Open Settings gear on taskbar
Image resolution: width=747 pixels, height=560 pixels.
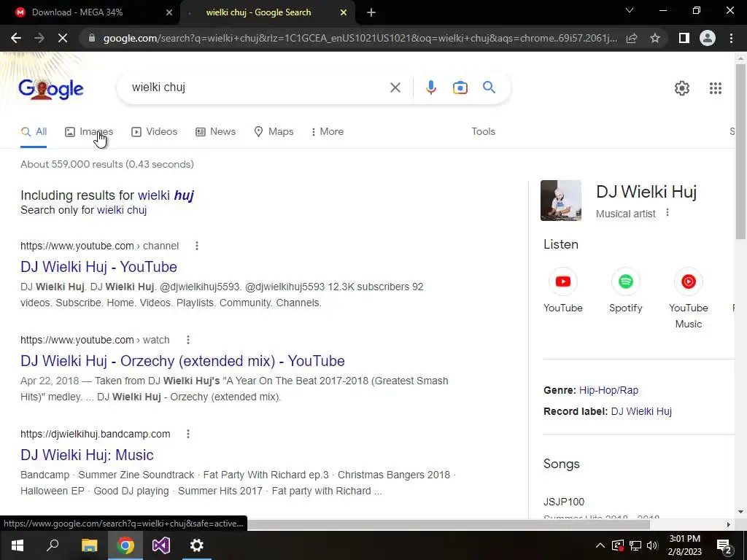197,545
